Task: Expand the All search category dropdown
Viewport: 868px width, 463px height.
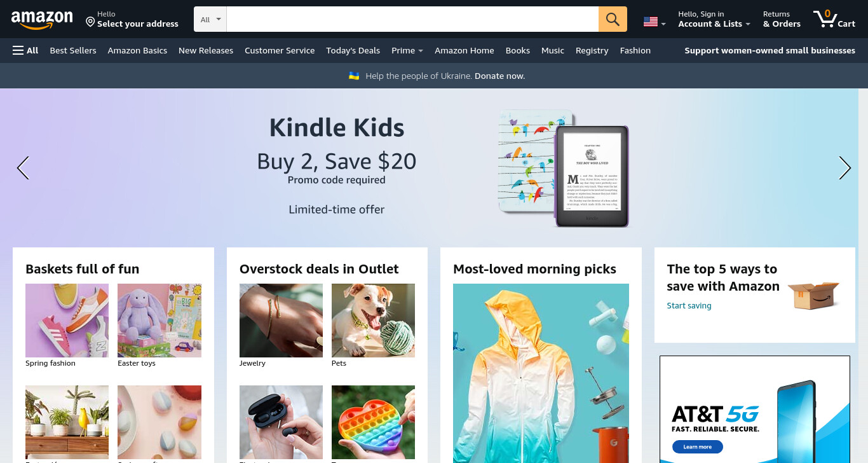Action: (x=210, y=19)
